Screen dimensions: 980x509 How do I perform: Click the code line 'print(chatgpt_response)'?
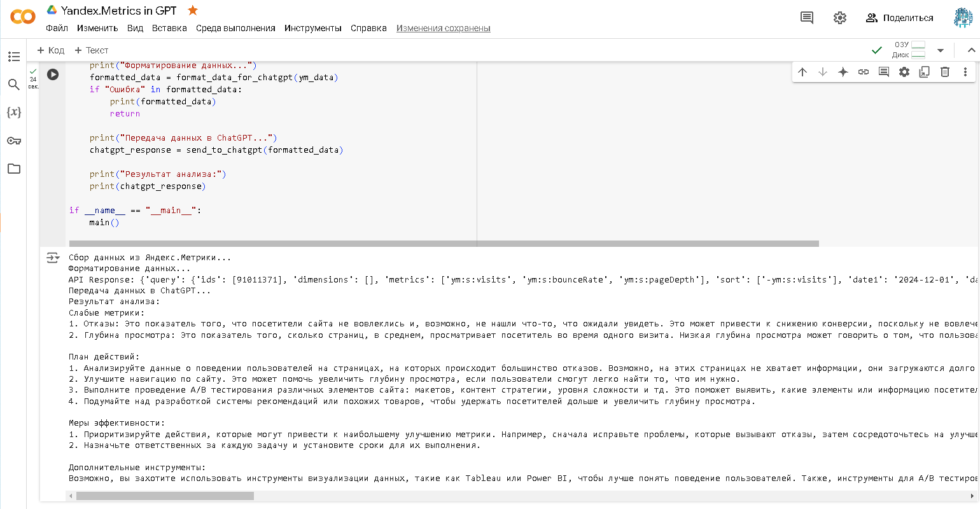[148, 186]
